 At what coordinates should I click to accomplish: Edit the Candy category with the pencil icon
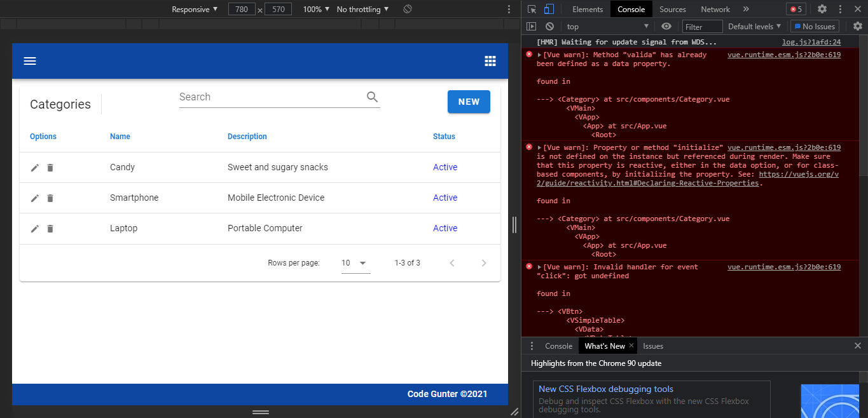click(35, 167)
